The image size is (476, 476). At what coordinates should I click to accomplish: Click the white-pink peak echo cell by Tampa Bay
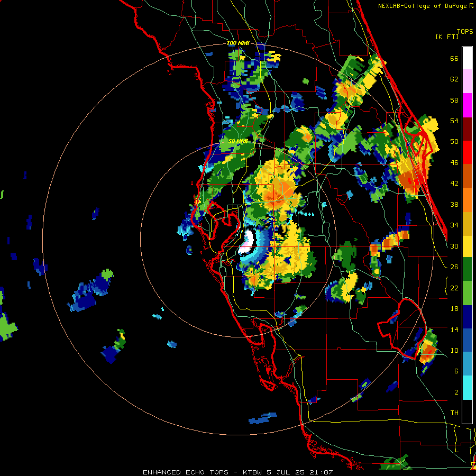(249, 242)
